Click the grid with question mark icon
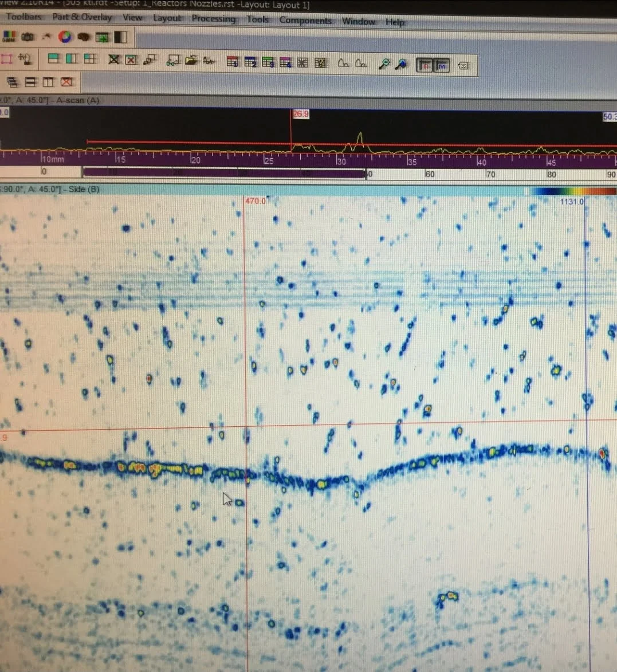The height and width of the screenshot is (672, 617). pyautogui.click(x=320, y=64)
